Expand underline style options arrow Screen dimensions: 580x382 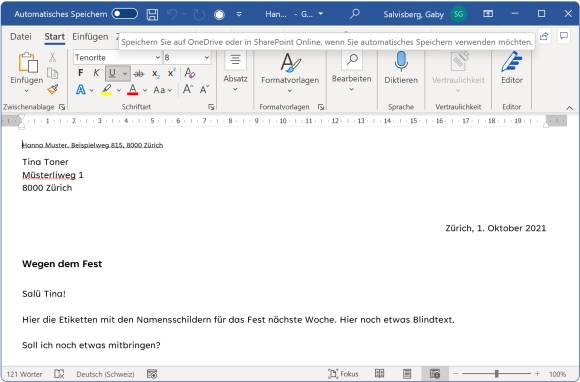pos(125,73)
